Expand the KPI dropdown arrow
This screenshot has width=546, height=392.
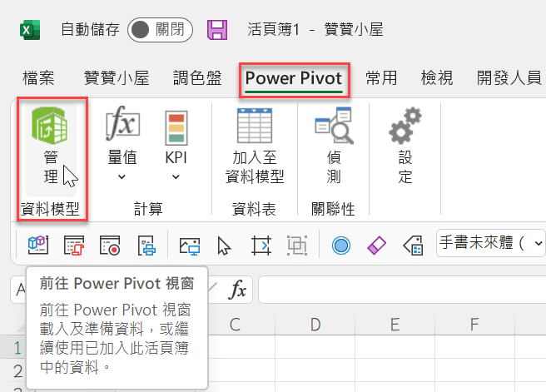tap(176, 176)
